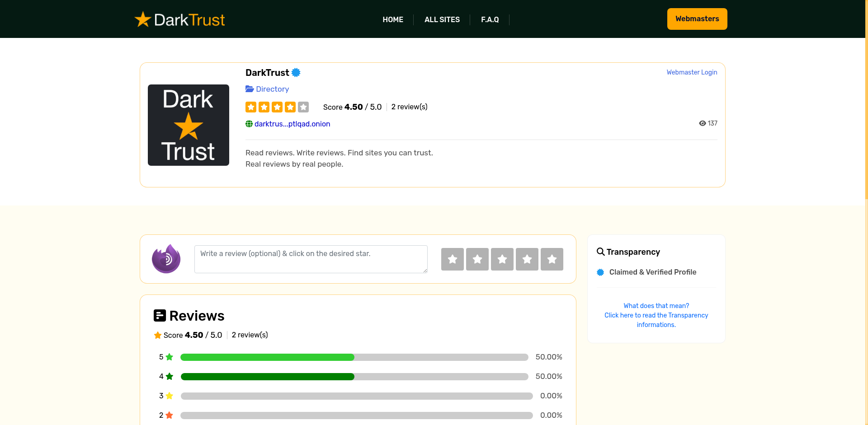Select the first gray star to rate 1 star

point(453,259)
